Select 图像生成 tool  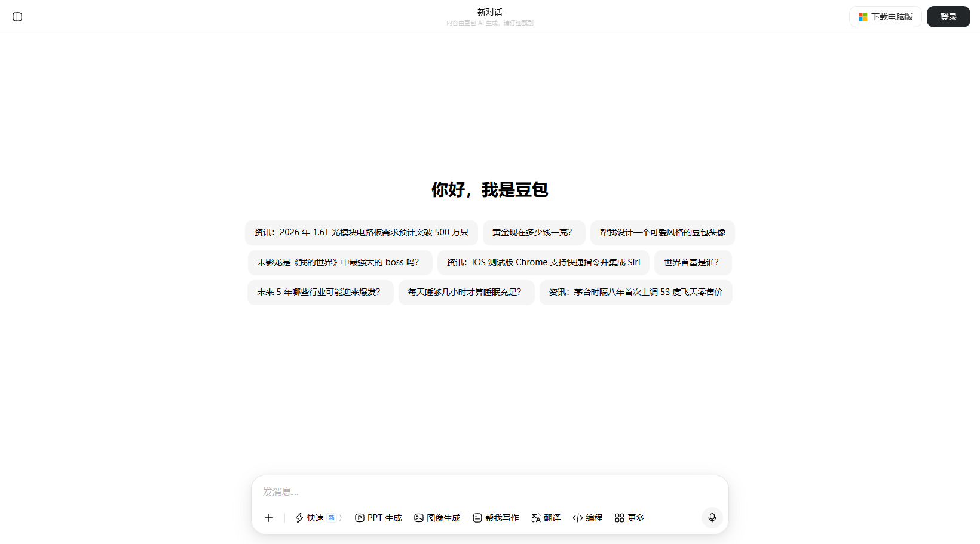pyautogui.click(x=437, y=518)
